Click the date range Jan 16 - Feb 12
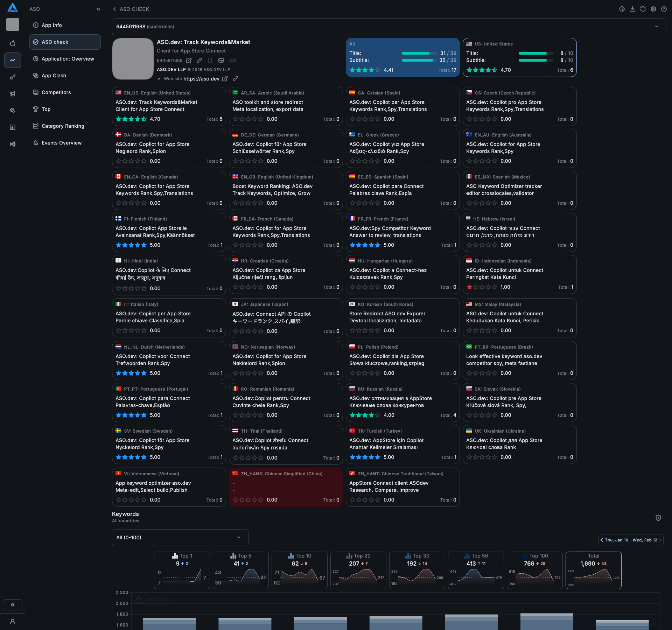The width and height of the screenshot is (672, 630). (631, 540)
